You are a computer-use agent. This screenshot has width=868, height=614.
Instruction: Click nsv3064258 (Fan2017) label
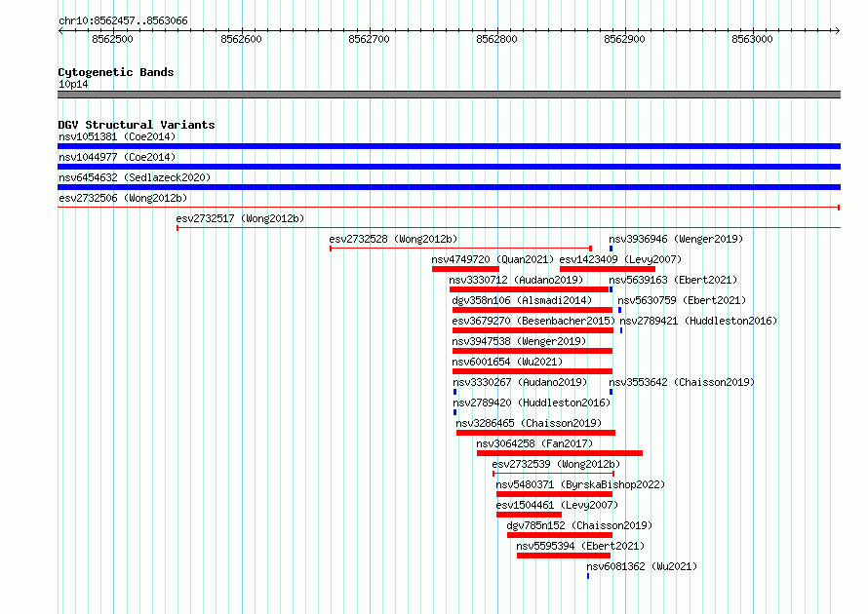[x=534, y=443]
